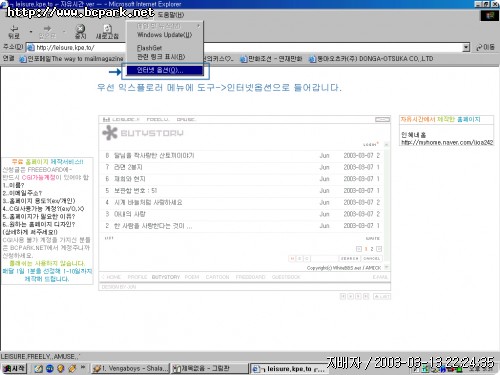The image size is (500, 375).
Task: Click the LOGIN link above the board list
Action: tap(371, 144)
